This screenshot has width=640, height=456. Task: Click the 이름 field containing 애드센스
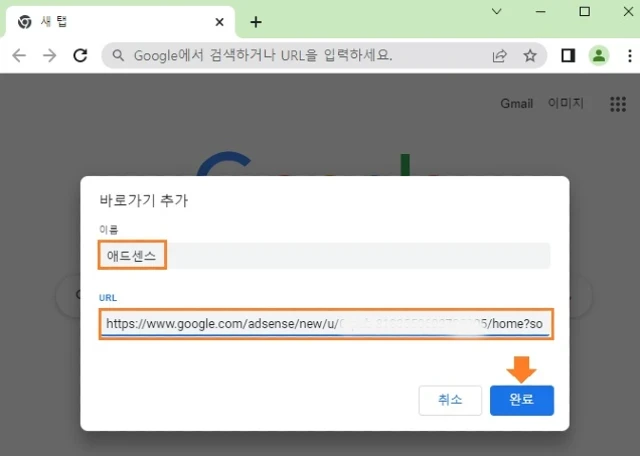point(324,256)
